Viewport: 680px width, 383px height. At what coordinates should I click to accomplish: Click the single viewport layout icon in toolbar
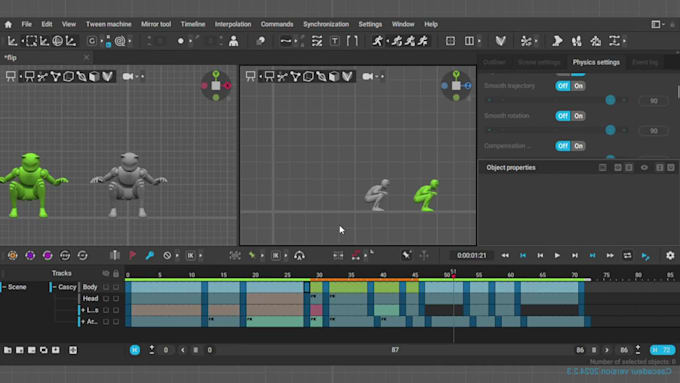pos(450,41)
